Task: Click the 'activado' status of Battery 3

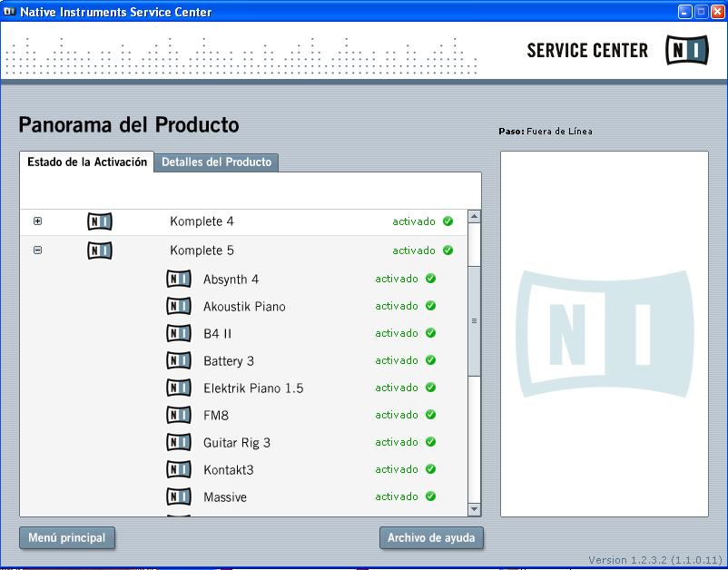Action: [x=397, y=360]
